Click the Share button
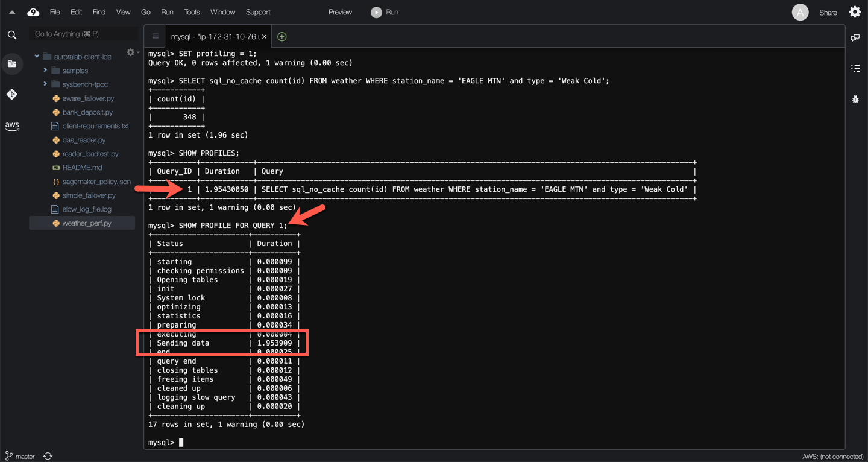Screen dimensions: 868x462 [828, 13]
